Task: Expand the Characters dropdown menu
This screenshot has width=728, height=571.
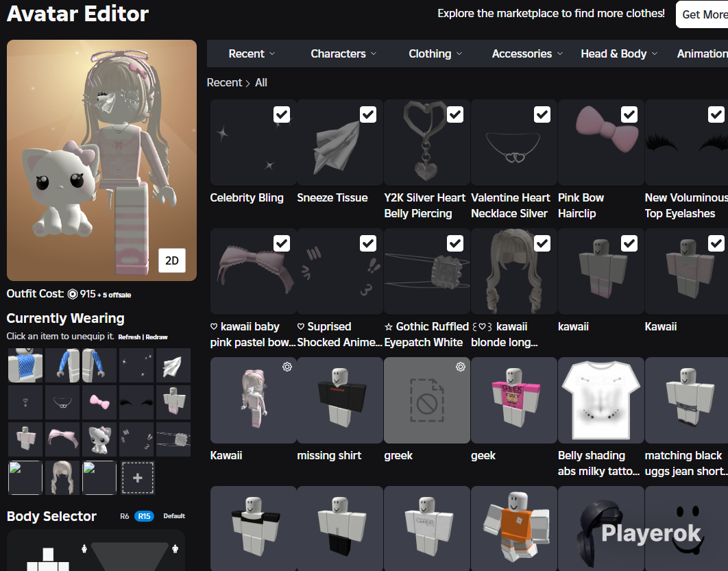Action: click(343, 54)
